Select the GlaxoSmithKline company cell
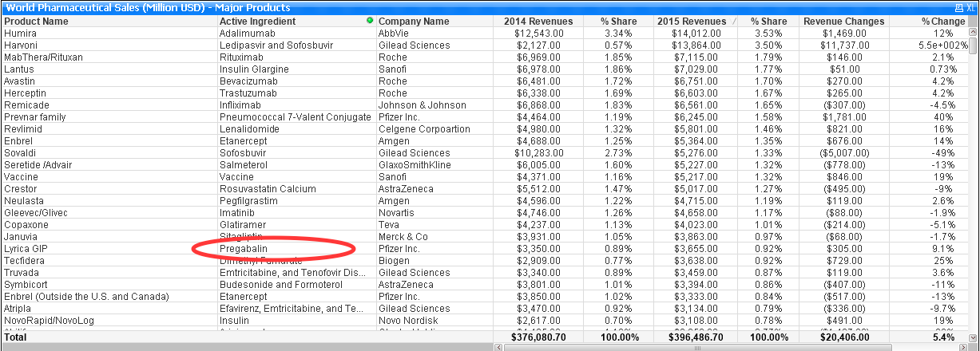The height and width of the screenshot is (351, 980). 434,165
